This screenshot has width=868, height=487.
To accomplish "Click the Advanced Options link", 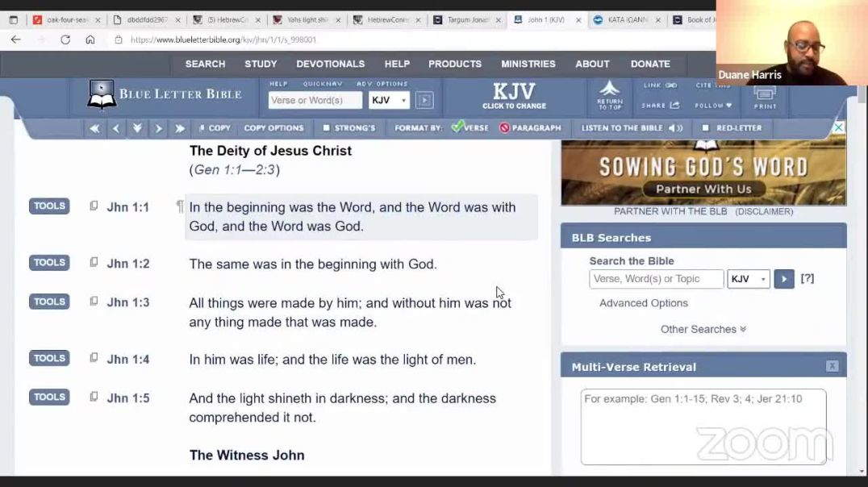I will [643, 303].
